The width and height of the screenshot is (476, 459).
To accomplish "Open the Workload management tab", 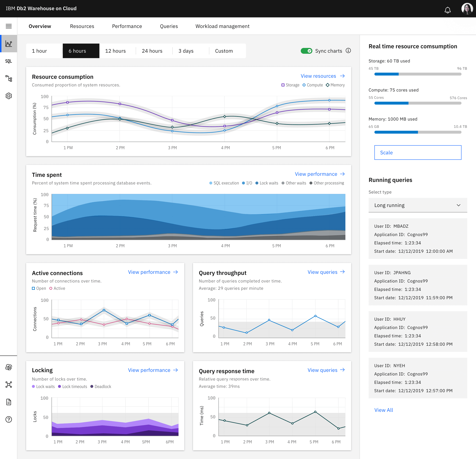I will pos(222,26).
